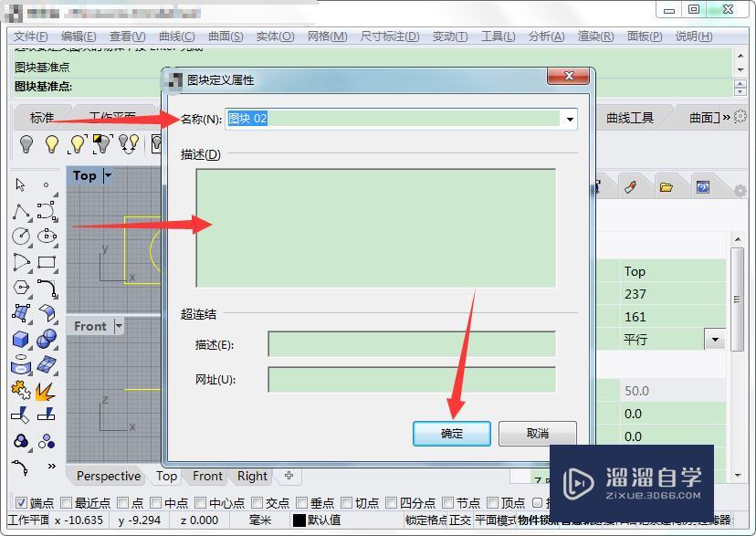Click the show objects yellow lightbulb icon
This screenshot has width=756, height=536.
[x=52, y=143]
